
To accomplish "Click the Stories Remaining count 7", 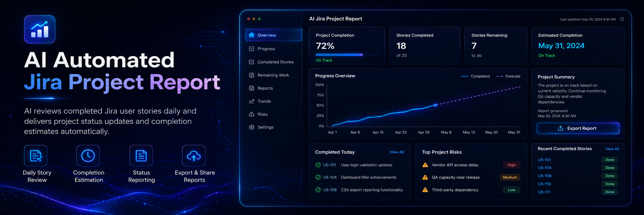I will coord(474,46).
